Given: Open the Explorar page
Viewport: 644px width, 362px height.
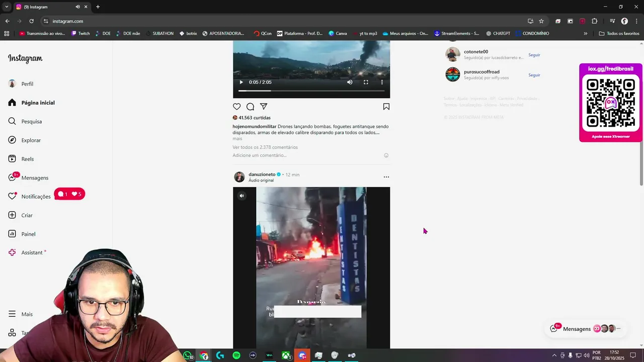Looking at the screenshot, I should point(24,140).
